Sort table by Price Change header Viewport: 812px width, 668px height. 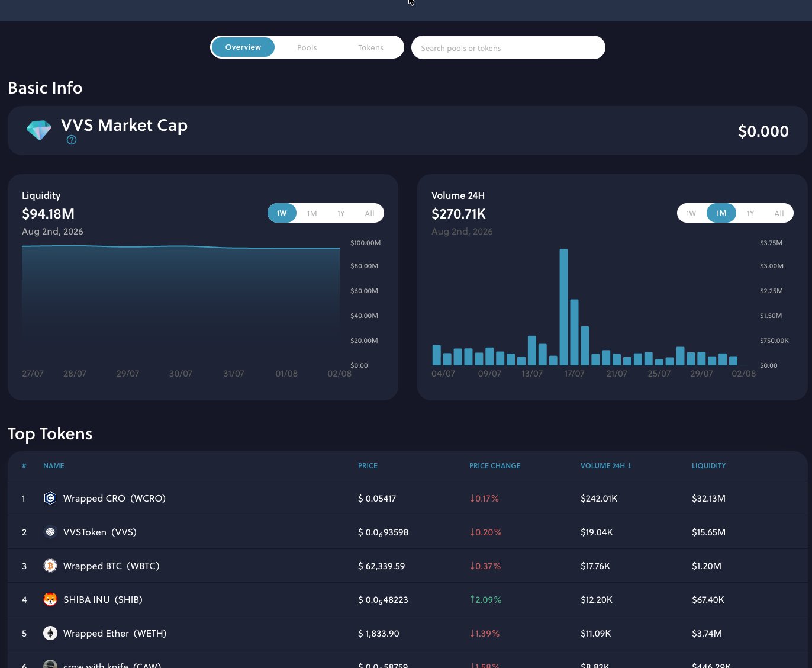pos(495,466)
